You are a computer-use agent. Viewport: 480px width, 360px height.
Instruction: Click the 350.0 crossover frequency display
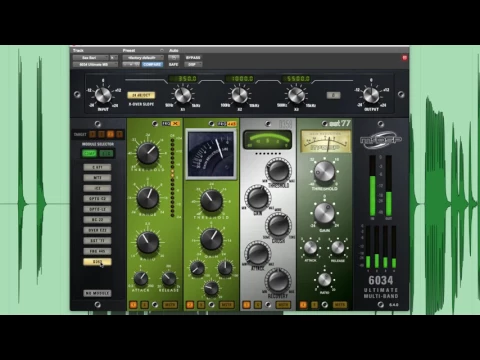coord(183,79)
